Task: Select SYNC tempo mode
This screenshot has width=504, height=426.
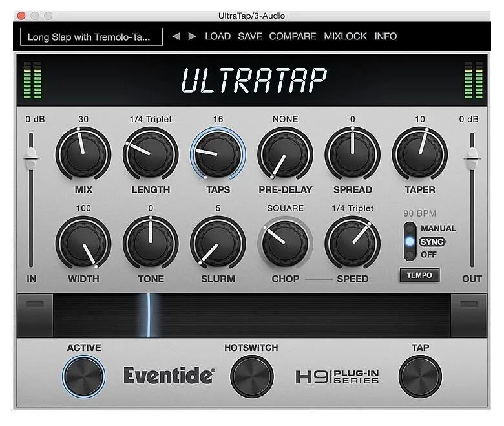Action: (x=432, y=242)
